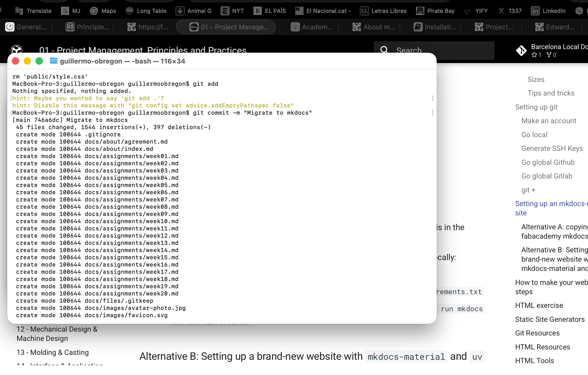This screenshot has height=375, width=588.
Task: Open the Generate SSH Keys link
Action: pyautogui.click(x=552, y=149)
